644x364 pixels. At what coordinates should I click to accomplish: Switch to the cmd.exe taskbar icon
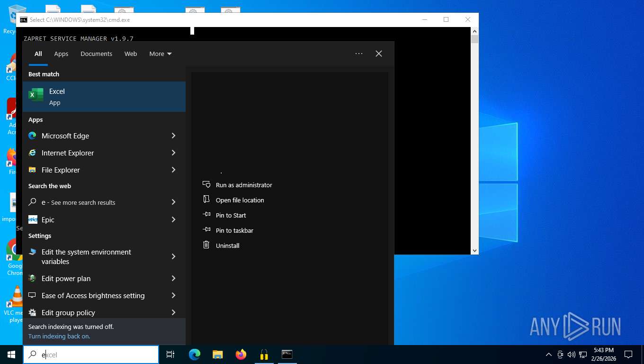[287, 355]
